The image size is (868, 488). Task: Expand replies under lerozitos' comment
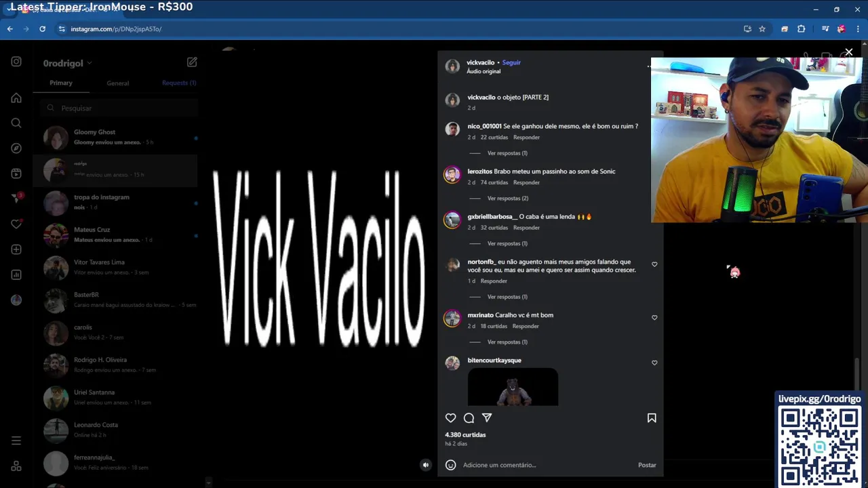point(507,199)
